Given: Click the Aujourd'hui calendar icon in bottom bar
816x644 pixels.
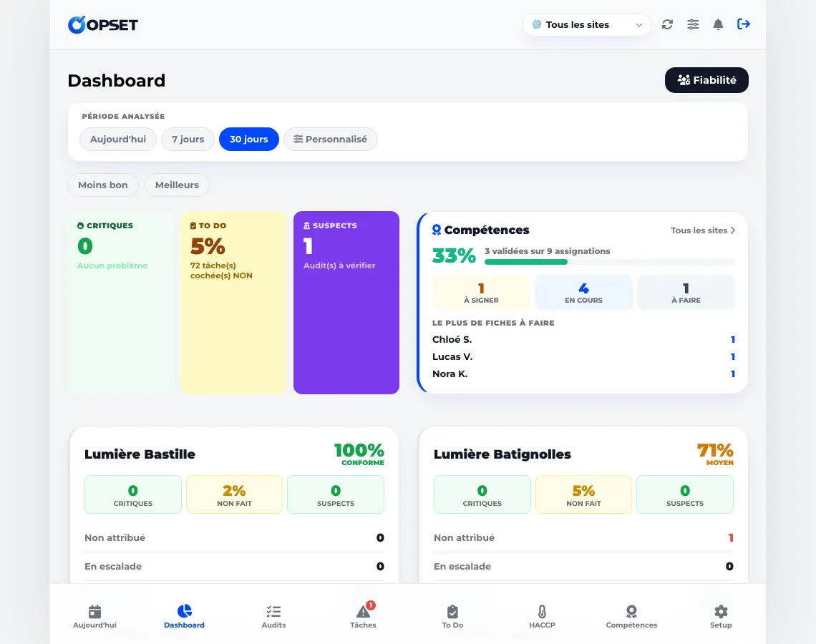Looking at the screenshot, I should click(94, 611).
